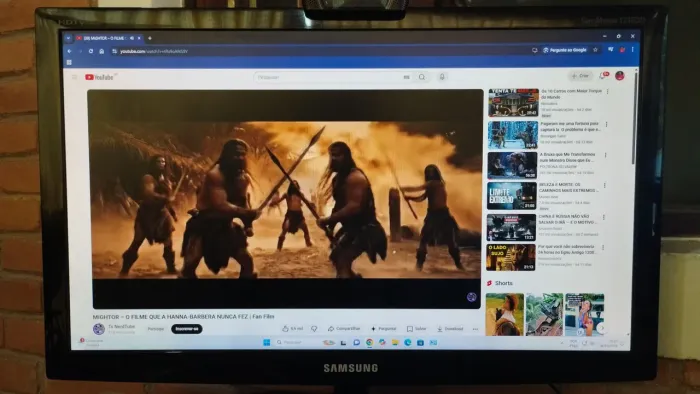
Task: Open options menu for CHINA E RÚSSIA video
Action: (604, 217)
